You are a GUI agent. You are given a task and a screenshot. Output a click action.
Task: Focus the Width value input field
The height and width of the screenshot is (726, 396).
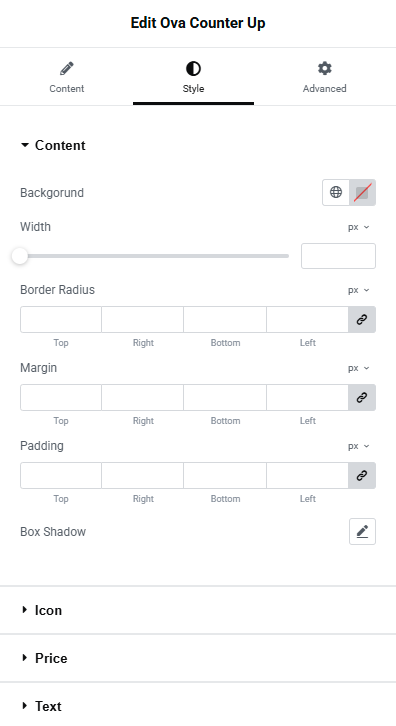tap(338, 256)
